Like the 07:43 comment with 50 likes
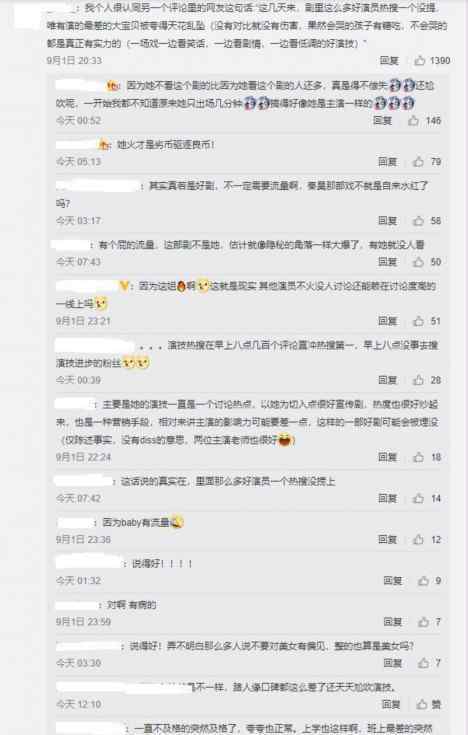The height and width of the screenshot is (735, 468). pyautogui.click(x=418, y=262)
